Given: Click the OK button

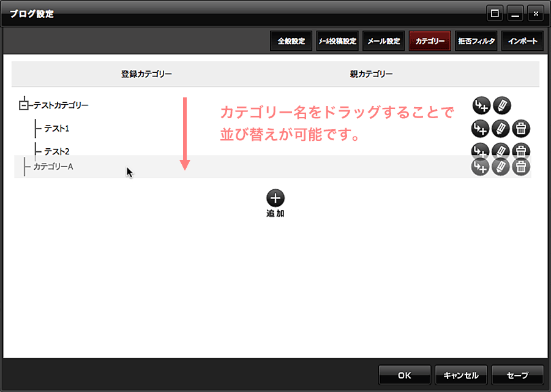Looking at the screenshot, I should click(405, 375).
